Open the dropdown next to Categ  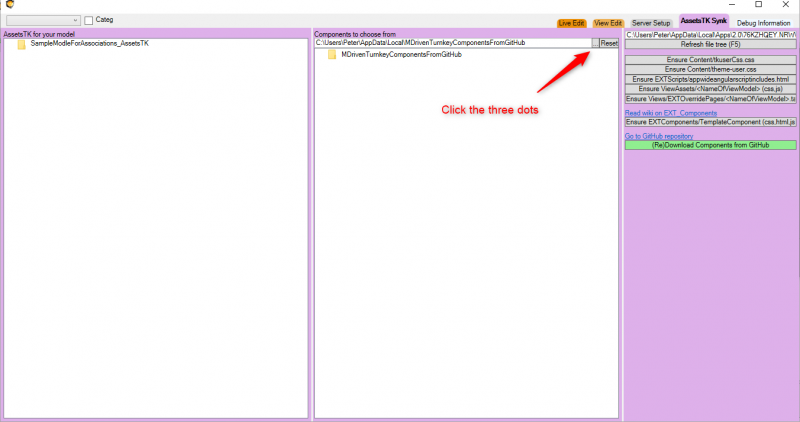click(43, 20)
